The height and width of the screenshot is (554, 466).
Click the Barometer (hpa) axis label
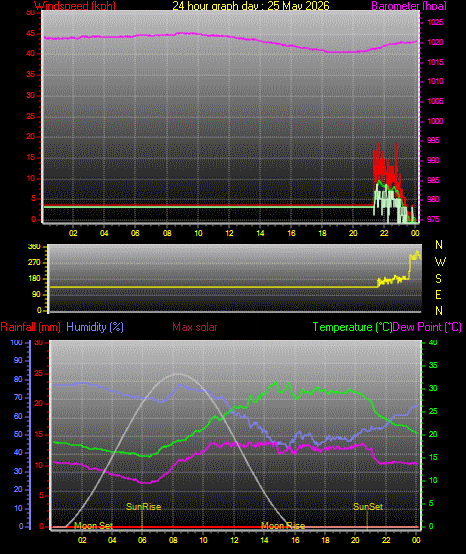[x=409, y=6]
